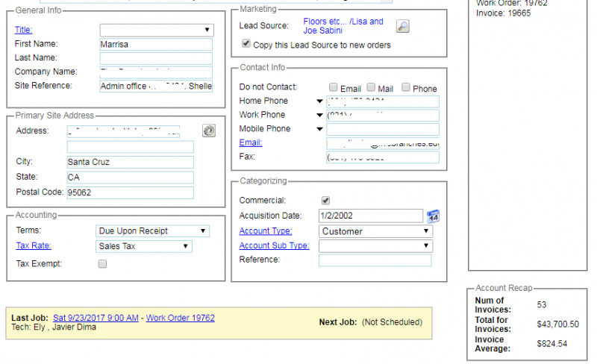Click the Email label link
This screenshot has width=597, height=364.
pos(251,142)
